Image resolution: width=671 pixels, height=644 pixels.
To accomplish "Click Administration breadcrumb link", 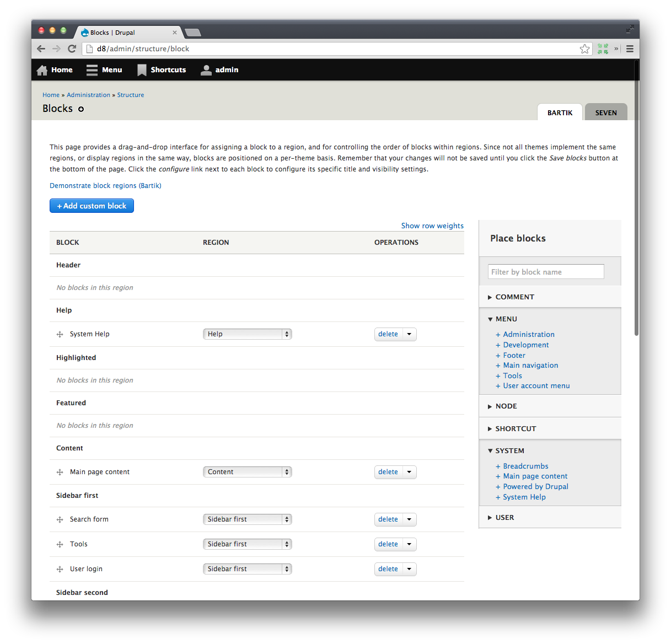I will click(x=88, y=95).
